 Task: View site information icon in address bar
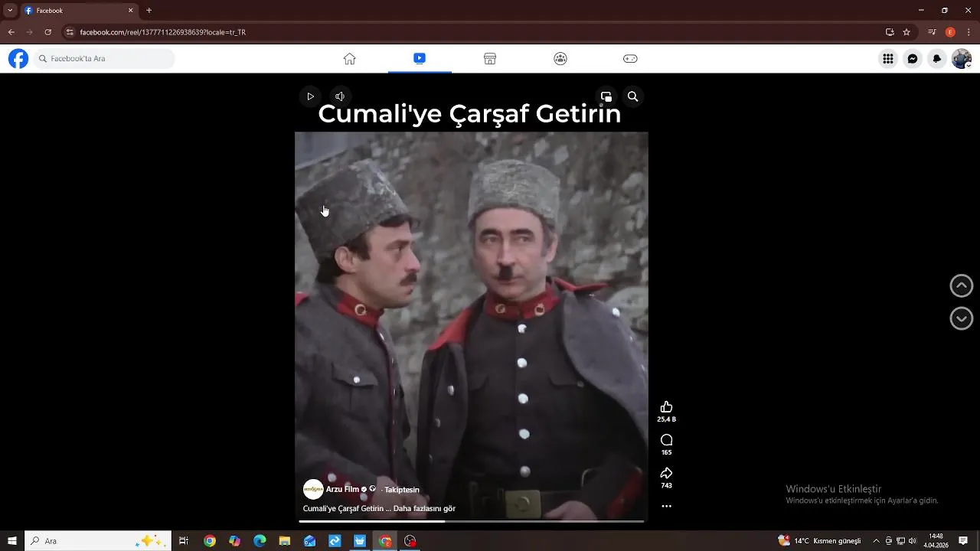(x=70, y=32)
